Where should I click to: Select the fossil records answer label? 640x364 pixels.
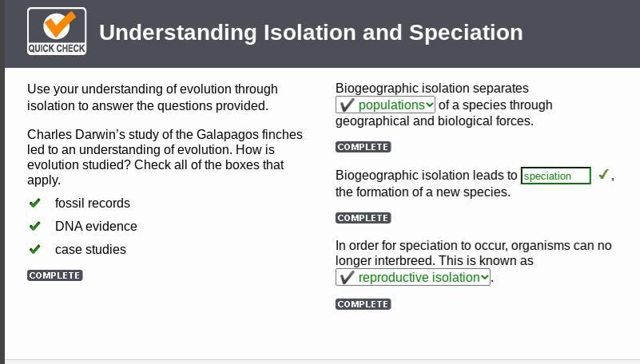click(x=93, y=204)
